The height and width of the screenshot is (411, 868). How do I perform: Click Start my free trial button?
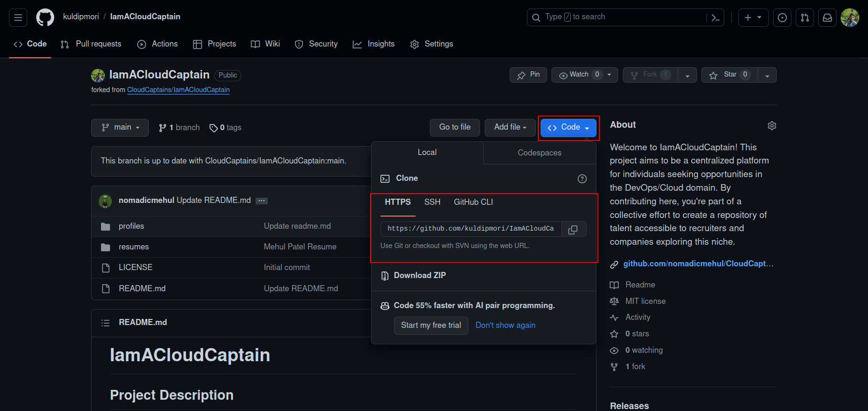tap(431, 326)
